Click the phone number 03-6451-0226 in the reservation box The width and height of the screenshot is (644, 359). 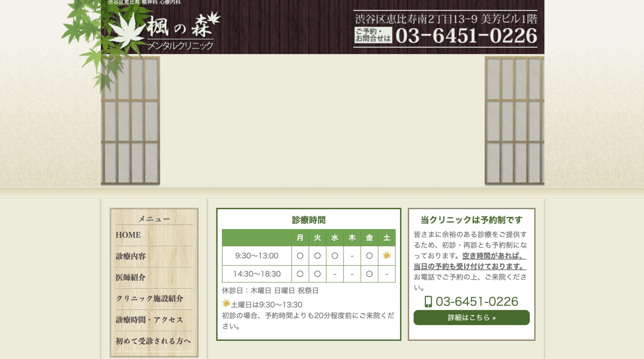[476, 302]
